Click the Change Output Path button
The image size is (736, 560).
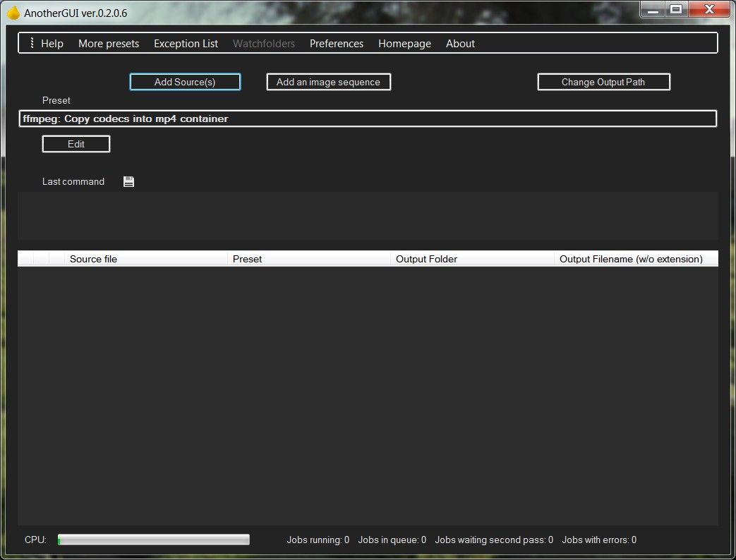coord(603,81)
